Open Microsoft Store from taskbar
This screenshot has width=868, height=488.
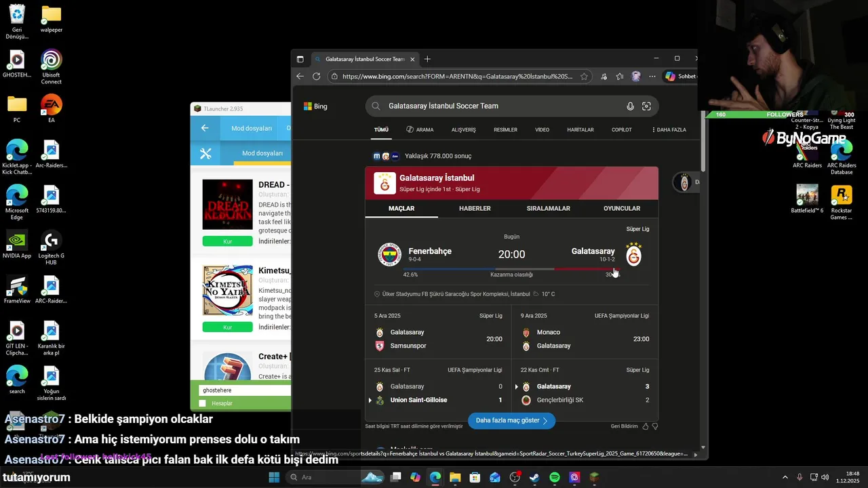475,477
